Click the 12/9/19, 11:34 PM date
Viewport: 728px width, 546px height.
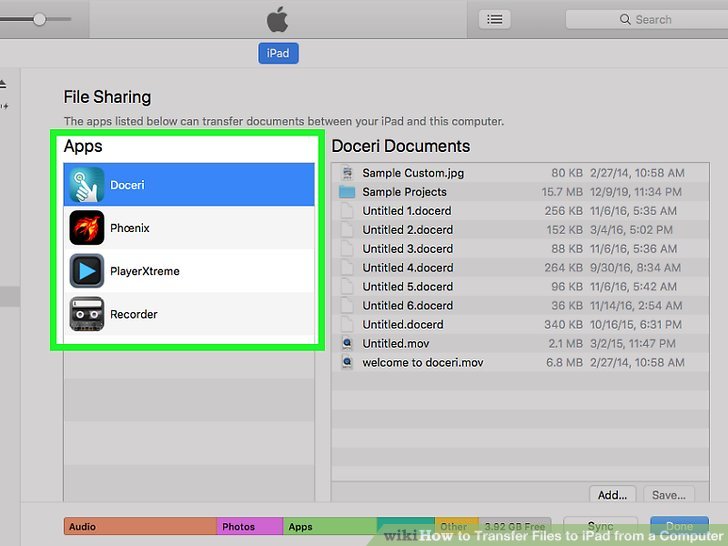click(x=636, y=192)
